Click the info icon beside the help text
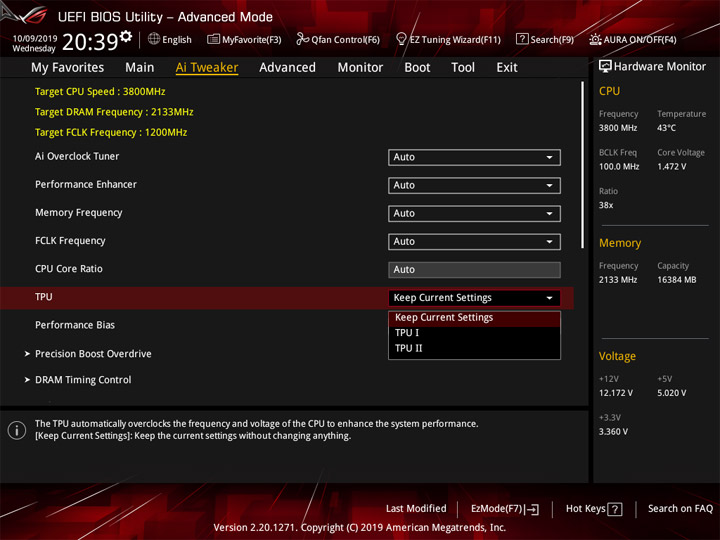The width and height of the screenshot is (720, 540). point(17,430)
